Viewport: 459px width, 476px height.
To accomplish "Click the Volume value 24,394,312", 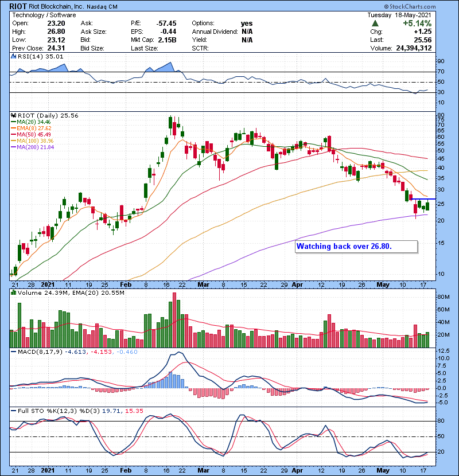I will click(x=414, y=48).
